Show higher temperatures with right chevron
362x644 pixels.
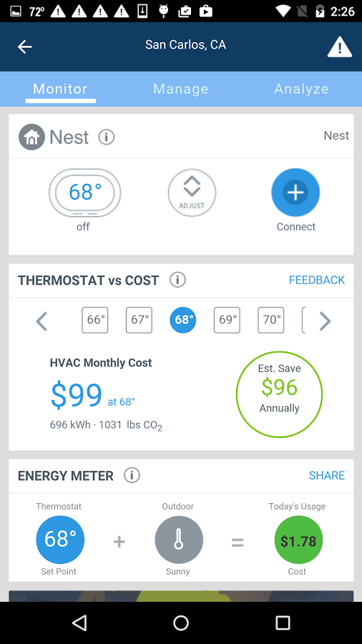click(325, 321)
